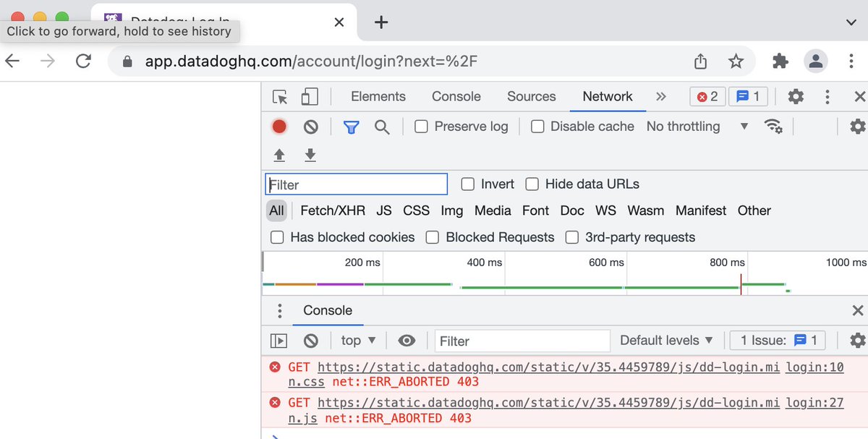Open Console drawer settings gear
The width and height of the screenshot is (868, 439).
click(x=858, y=341)
